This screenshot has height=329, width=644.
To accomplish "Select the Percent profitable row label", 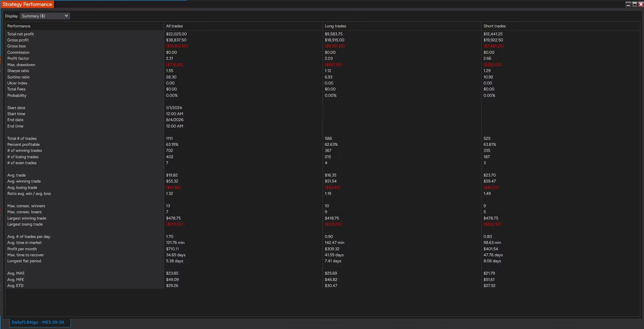I will [x=23, y=144].
